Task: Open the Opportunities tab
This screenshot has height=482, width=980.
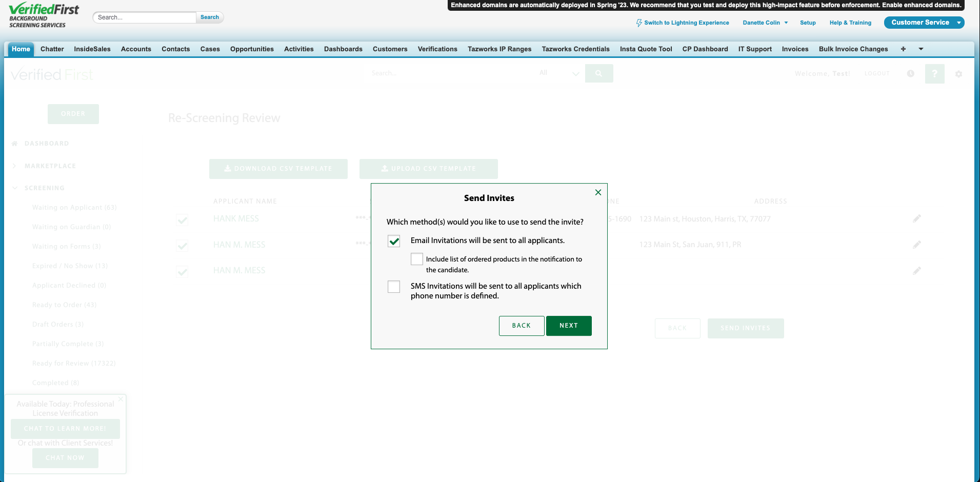Action: [252, 49]
